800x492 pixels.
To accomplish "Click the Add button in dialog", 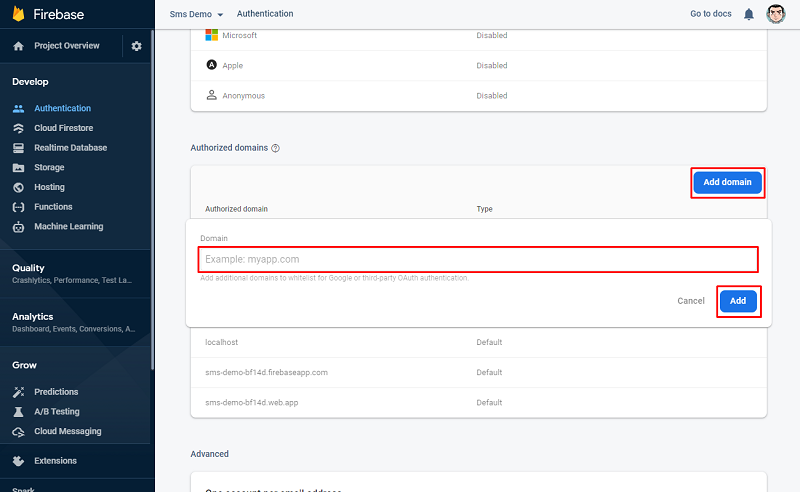I will pyautogui.click(x=738, y=301).
